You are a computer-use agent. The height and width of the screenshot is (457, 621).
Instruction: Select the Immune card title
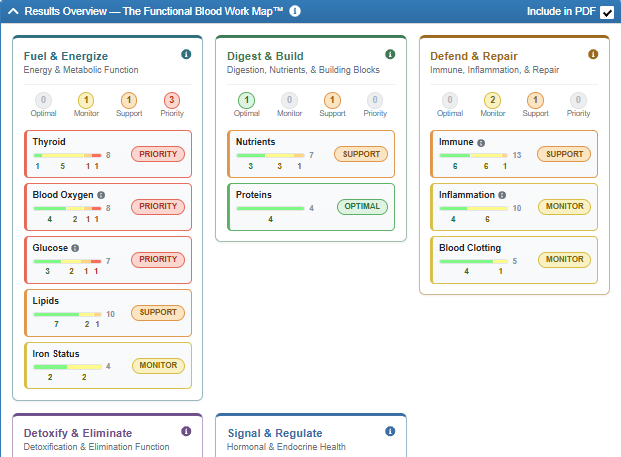pos(456,142)
